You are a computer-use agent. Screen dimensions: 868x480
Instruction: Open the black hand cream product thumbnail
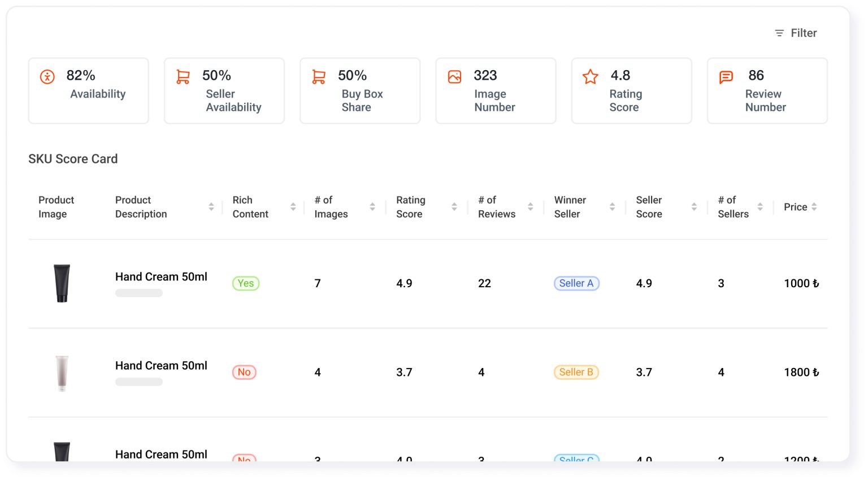62,283
